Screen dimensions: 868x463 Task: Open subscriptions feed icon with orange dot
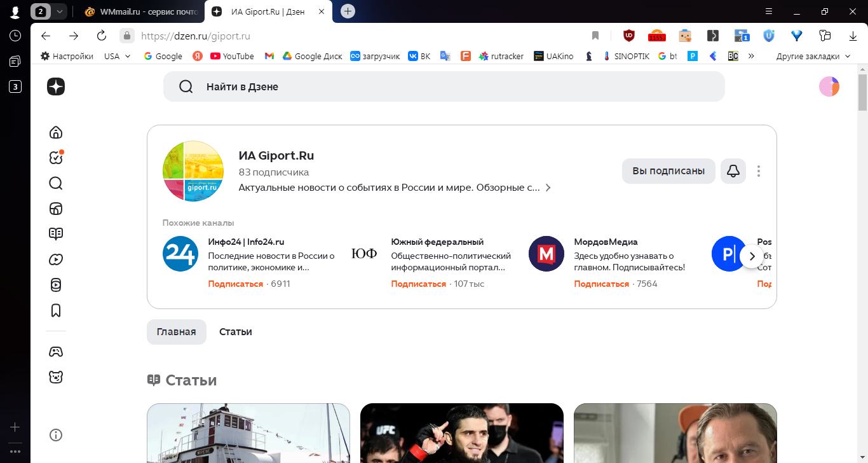point(56,158)
